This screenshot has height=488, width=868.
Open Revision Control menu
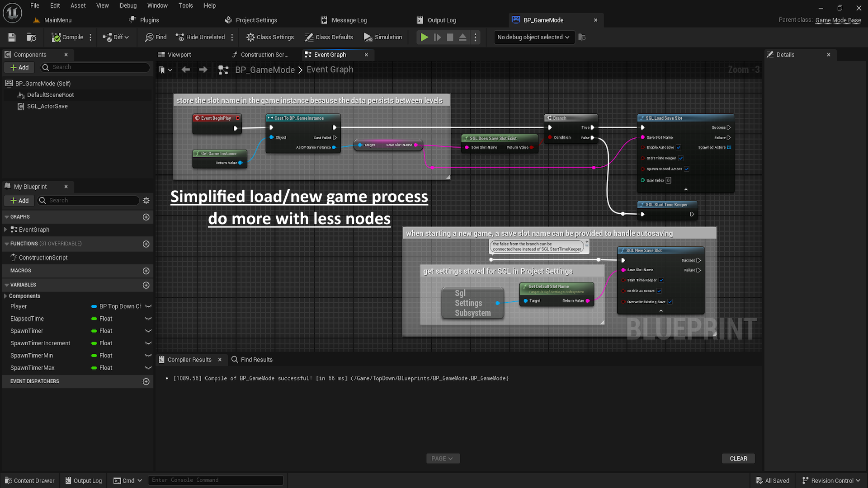(831, 481)
